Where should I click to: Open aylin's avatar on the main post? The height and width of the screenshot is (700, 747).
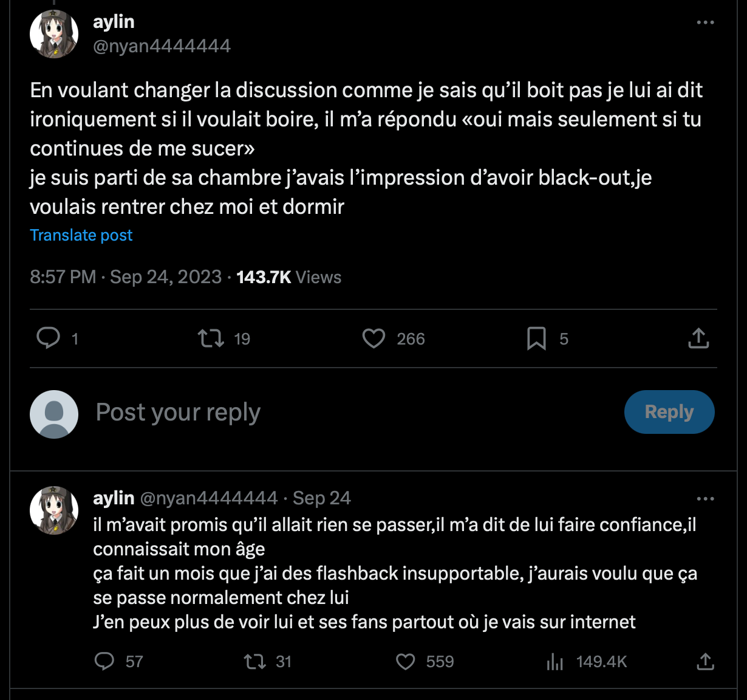point(54,34)
